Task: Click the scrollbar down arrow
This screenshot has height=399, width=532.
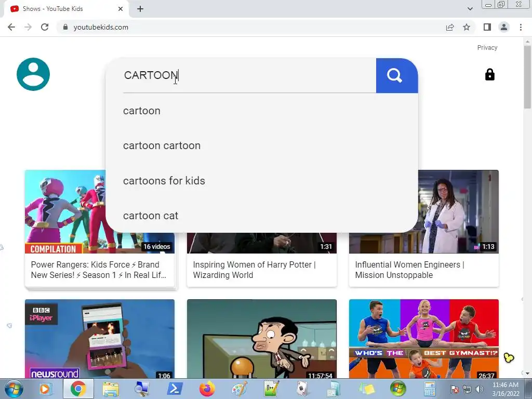Action: click(x=527, y=374)
